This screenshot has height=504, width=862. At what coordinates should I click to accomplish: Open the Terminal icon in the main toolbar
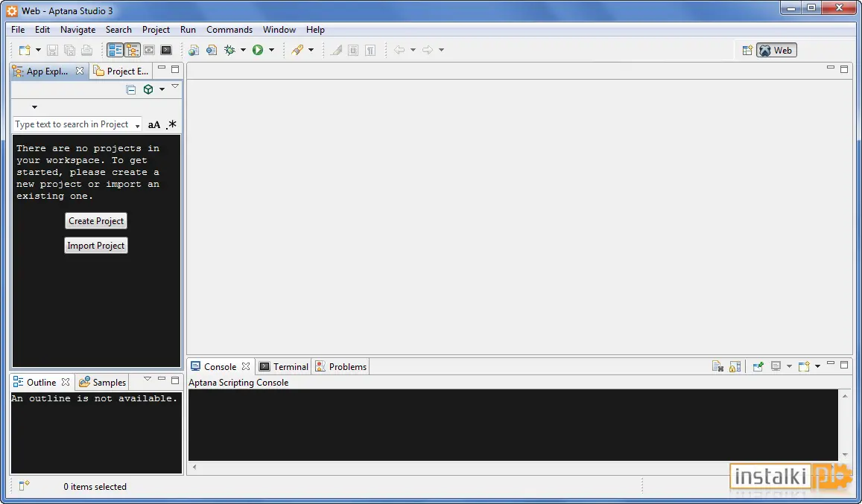166,50
